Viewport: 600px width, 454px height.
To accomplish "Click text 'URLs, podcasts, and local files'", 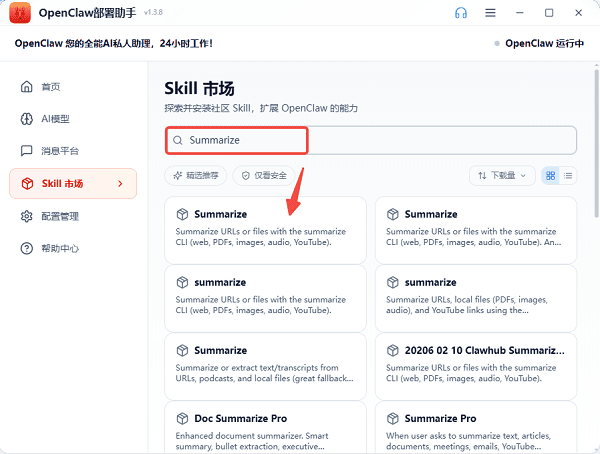I will 233,378.
